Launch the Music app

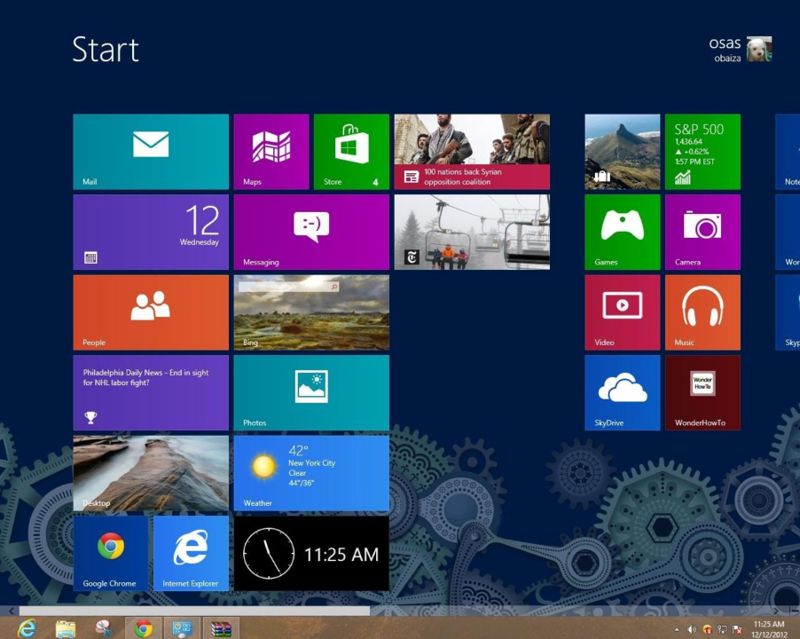click(702, 312)
